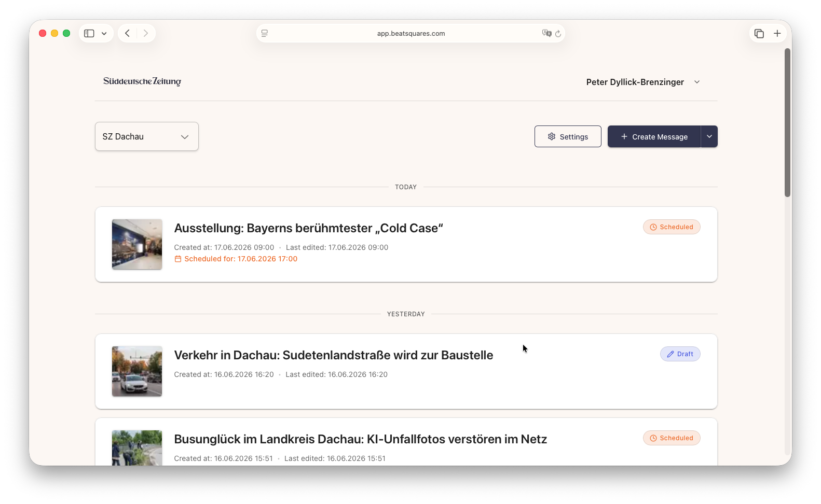Open message Verkehr in Dachau: Sudetenlandstraße

click(x=334, y=355)
